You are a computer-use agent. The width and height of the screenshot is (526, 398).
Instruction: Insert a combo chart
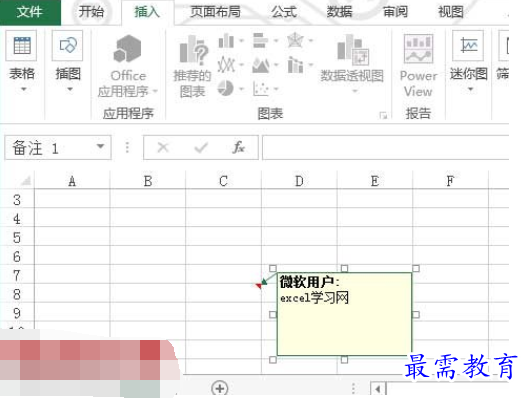pyautogui.click(x=296, y=65)
